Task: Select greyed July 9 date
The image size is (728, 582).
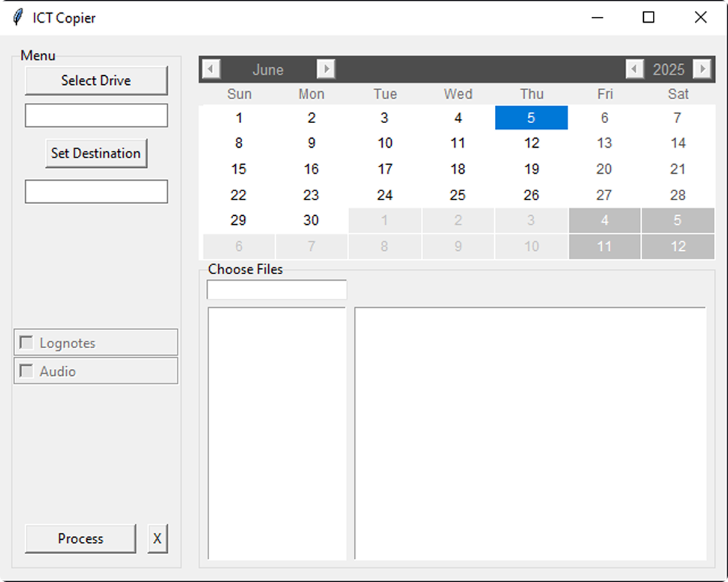Action: click(458, 246)
